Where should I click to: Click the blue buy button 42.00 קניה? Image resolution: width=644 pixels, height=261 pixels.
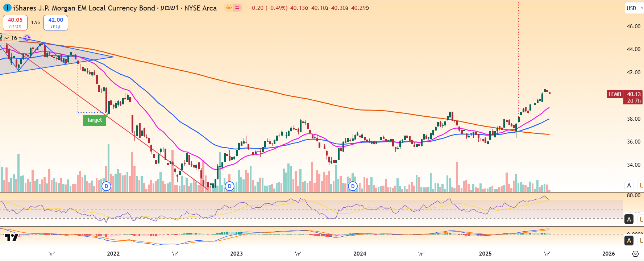click(x=56, y=22)
